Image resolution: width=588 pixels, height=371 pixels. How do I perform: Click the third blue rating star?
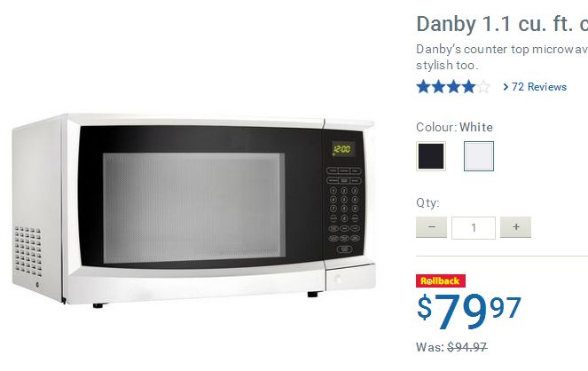click(x=453, y=87)
